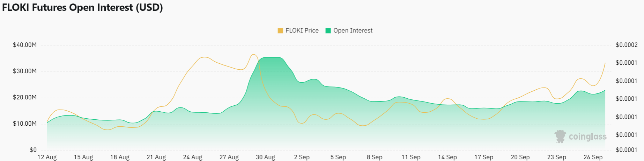Click the coinglass watermark text
Screen dimensions: 644x161
coord(587,136)
